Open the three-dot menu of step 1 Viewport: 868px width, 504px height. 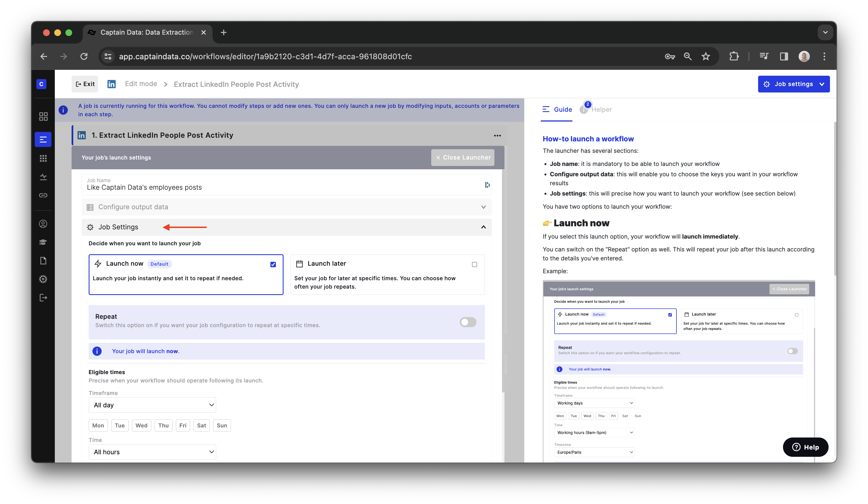pos(497,135)
